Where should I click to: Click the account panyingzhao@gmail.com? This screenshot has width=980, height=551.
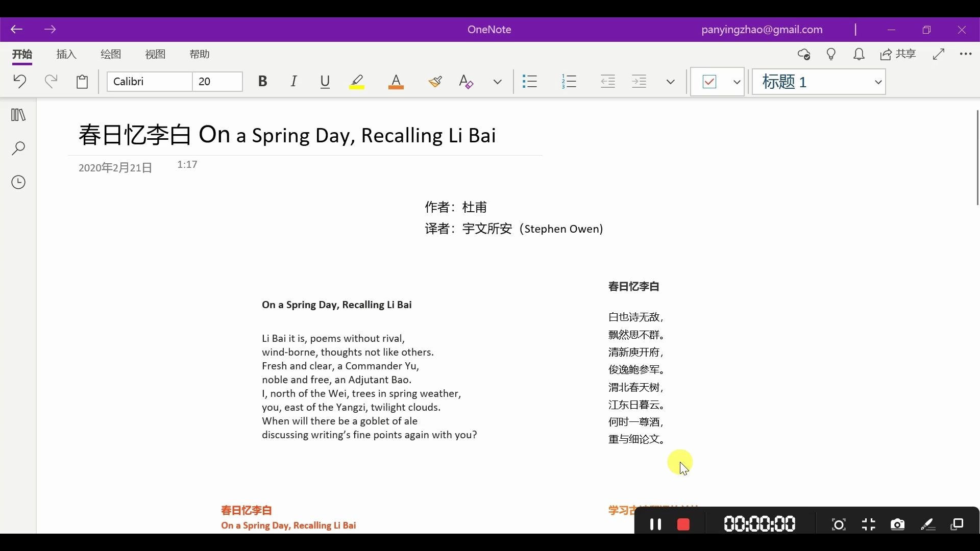(762, 30)
